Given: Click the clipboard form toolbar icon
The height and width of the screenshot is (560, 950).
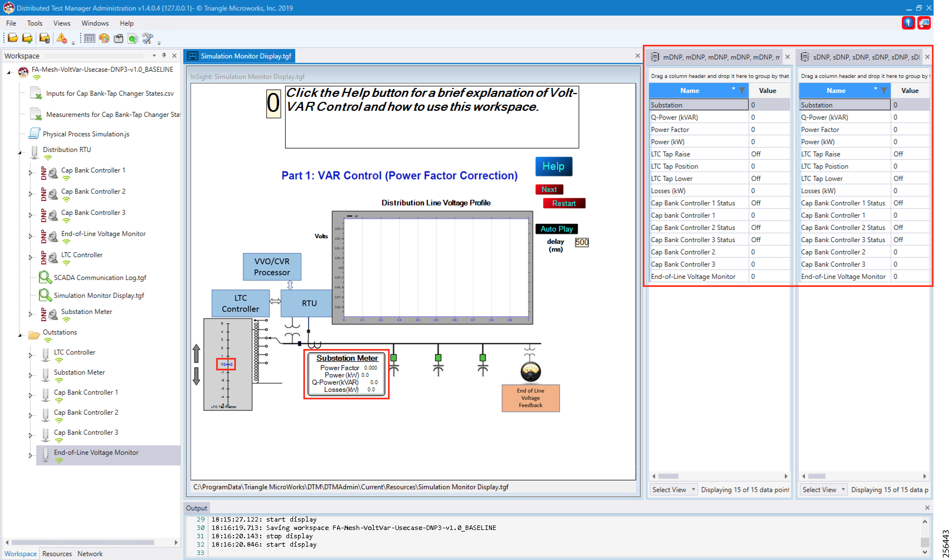Looking at the screenshot, I should click(119, 38).
